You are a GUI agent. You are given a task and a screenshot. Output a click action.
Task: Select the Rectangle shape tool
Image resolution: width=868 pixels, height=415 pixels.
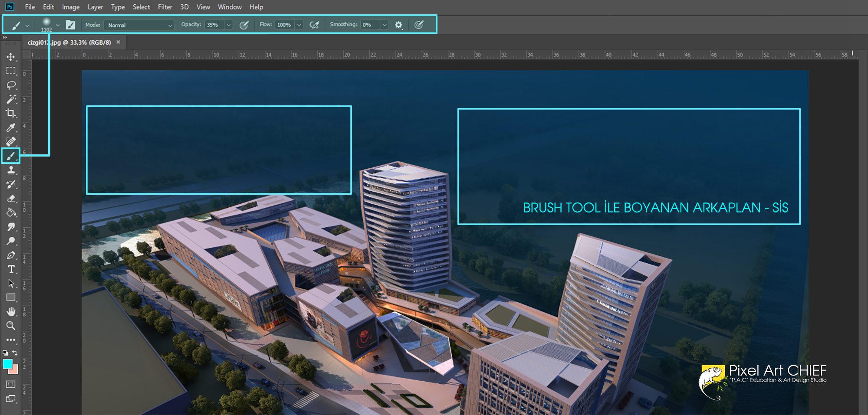coord(11,297)
